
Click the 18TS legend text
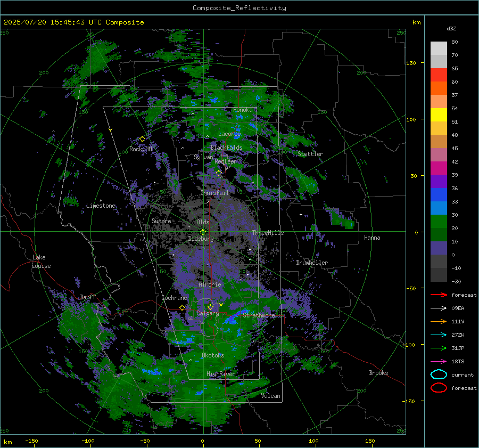(x=458, y=362)
